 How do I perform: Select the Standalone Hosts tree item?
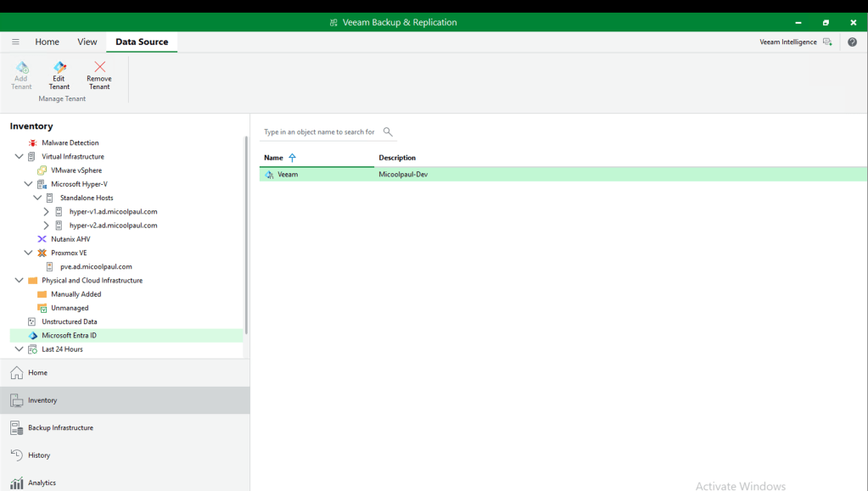[87, 198]
